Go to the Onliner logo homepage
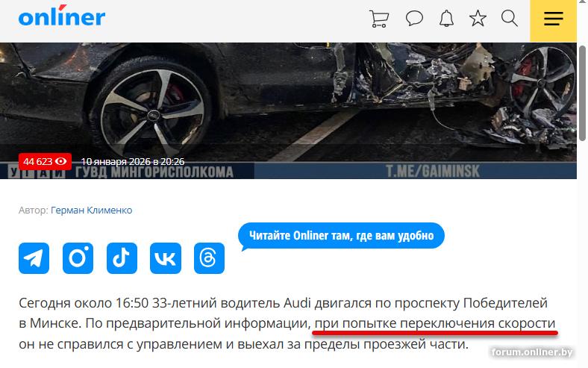 [x=62, y=16]
